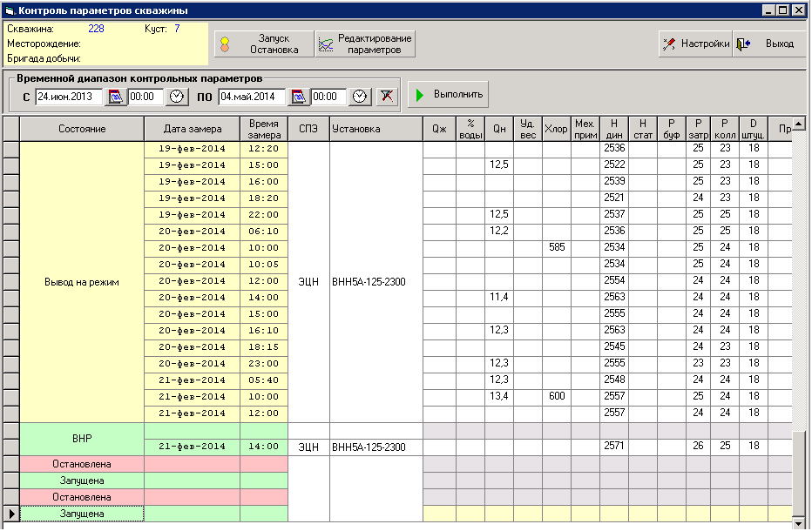Click the Выход button
The image size is (812, 531).
769,44
